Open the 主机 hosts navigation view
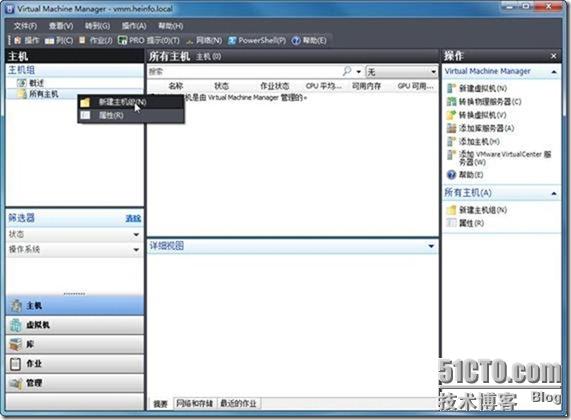The height and width of the screenshot is (420, 571). (75, 306)
